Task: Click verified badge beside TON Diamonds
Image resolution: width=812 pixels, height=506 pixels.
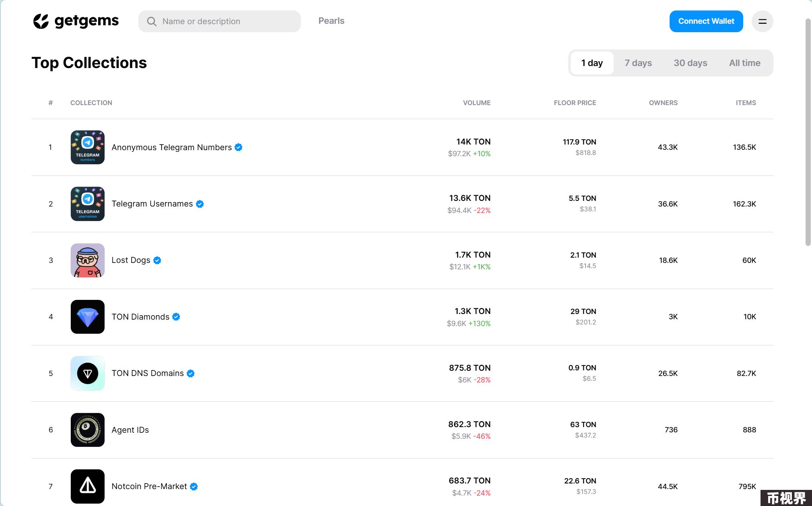Action: click(x=176, y=317)
